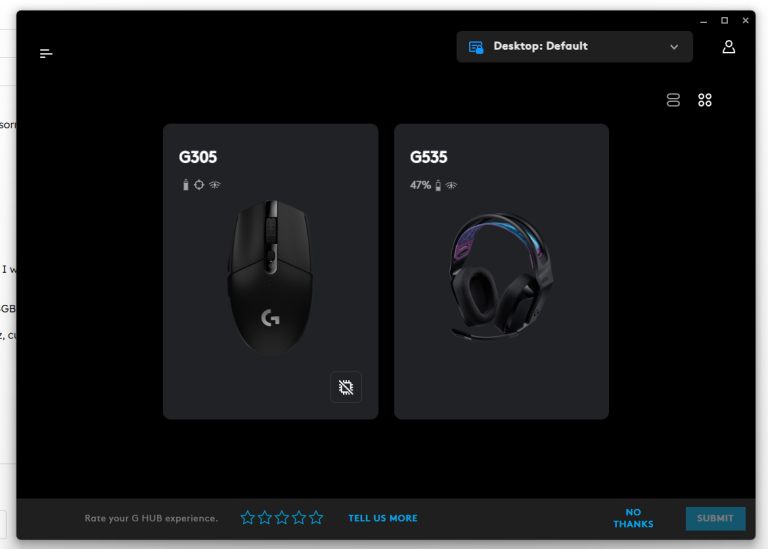Open the G305 mouse device card
The height and width of the screenshot is (549, 768).
click(270, 271)
